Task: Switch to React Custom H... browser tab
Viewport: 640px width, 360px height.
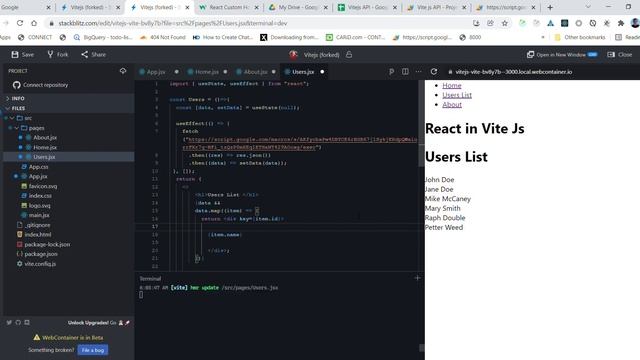Action: (229, 7)
